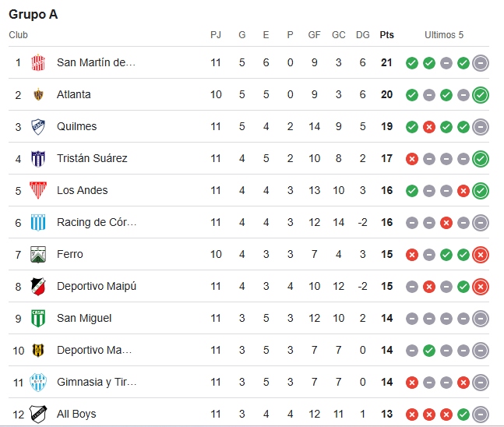Open the Deportivo Madryn team link

point(94,350)
